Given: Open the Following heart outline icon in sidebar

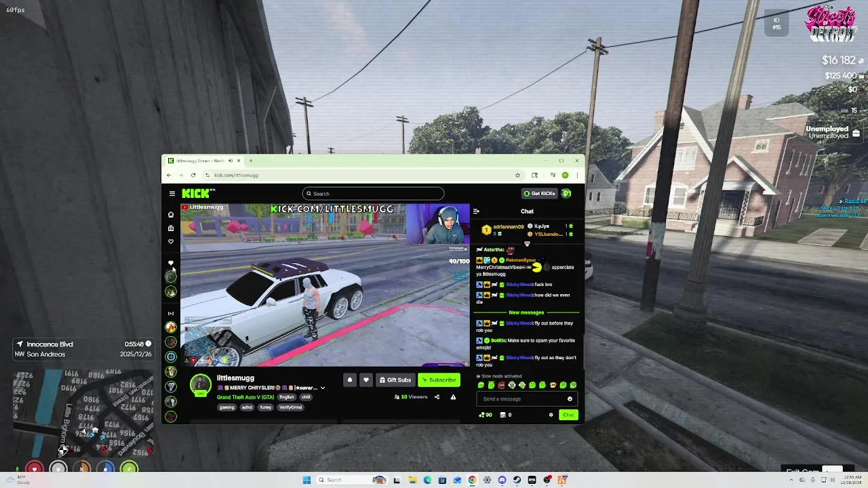Looking at the screenshot, I should 171,241.
